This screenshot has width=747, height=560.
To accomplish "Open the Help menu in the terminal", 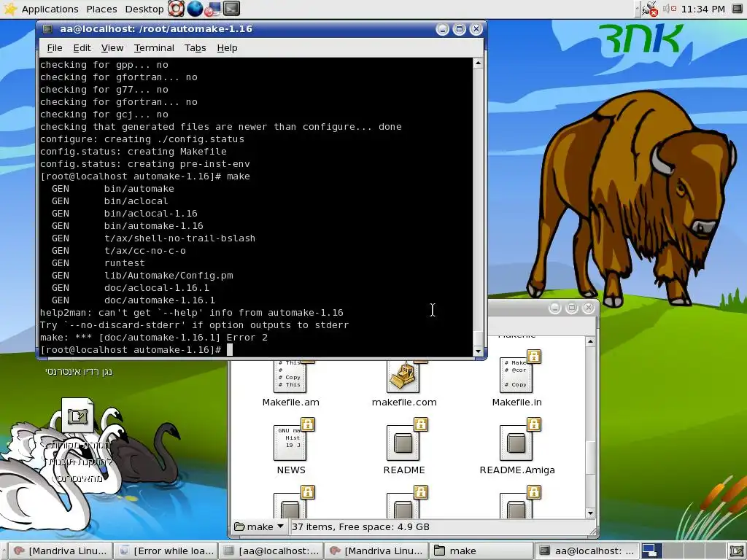I will point(227,47).
